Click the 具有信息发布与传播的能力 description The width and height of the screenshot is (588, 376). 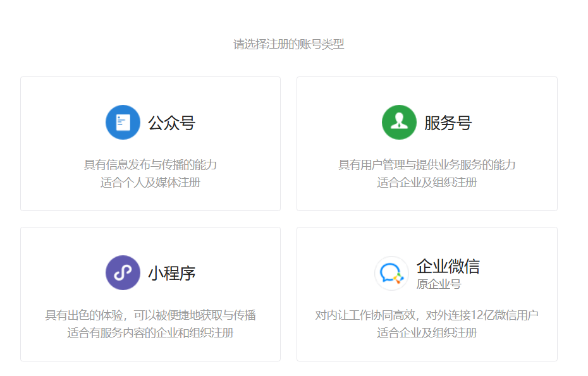click(150, 165)
